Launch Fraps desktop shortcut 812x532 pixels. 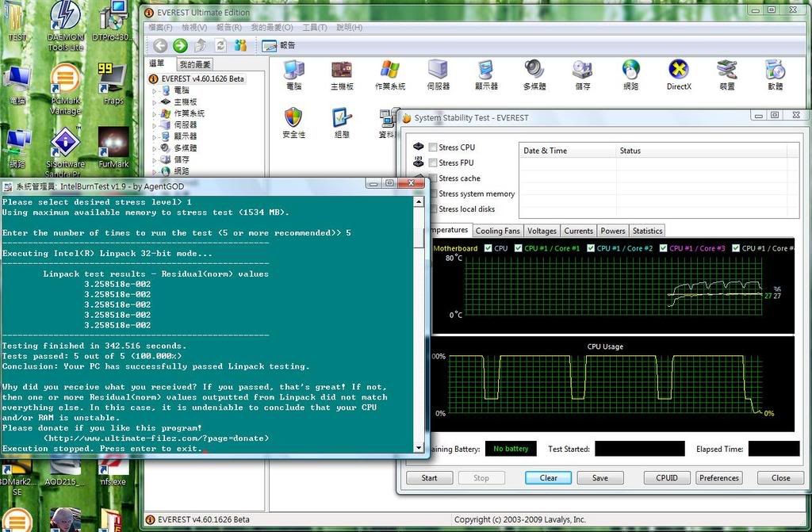pyautogui.click(x=113, y=84)
